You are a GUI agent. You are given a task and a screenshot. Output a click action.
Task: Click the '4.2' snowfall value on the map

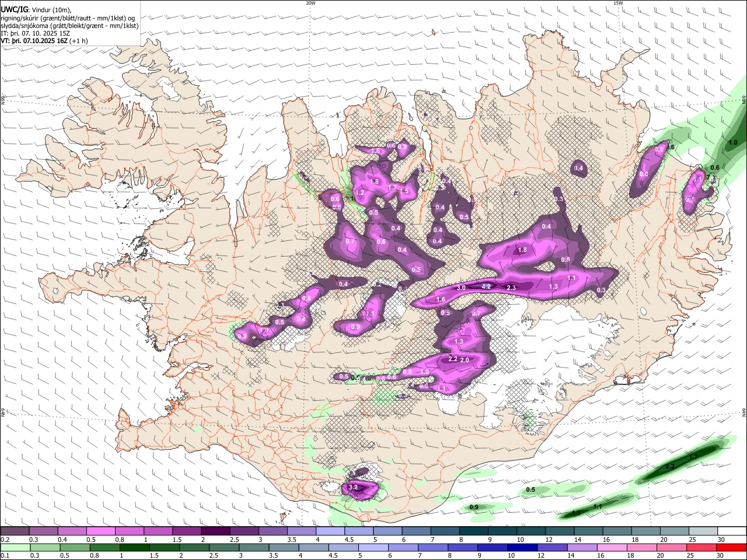point(486,286)
